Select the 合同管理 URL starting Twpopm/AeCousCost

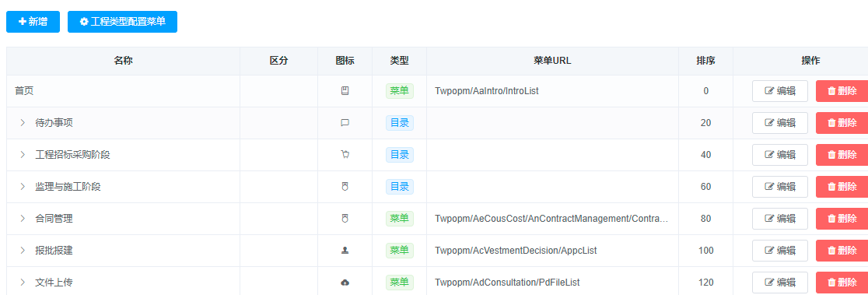coord(552,219)
